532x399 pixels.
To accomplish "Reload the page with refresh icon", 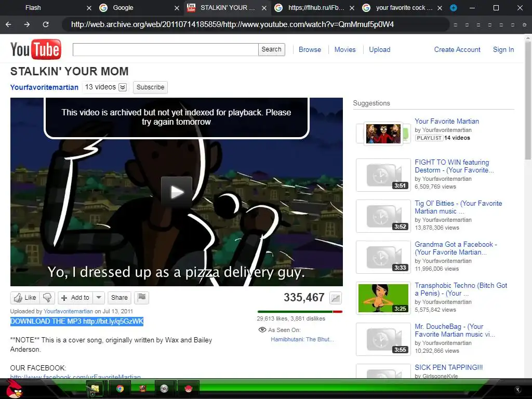I will coord(46,24).
